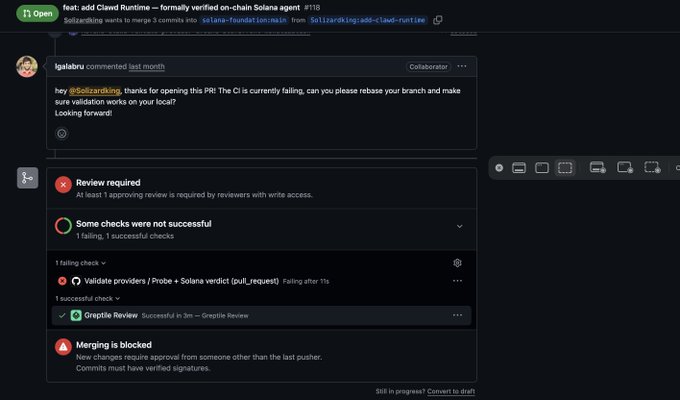The image size is (680, 400).
Task: Click the merge status branch icon
Action: click(27, 178)
